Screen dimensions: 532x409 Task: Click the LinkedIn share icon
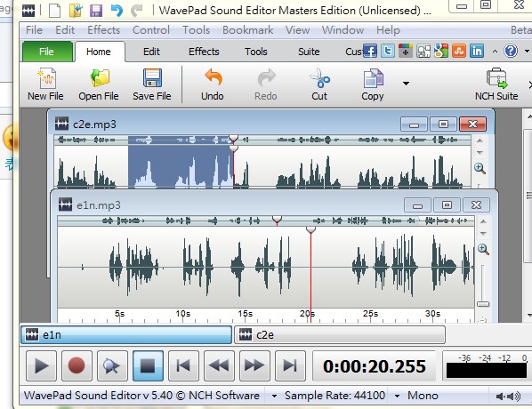click(x=477, y=51)
